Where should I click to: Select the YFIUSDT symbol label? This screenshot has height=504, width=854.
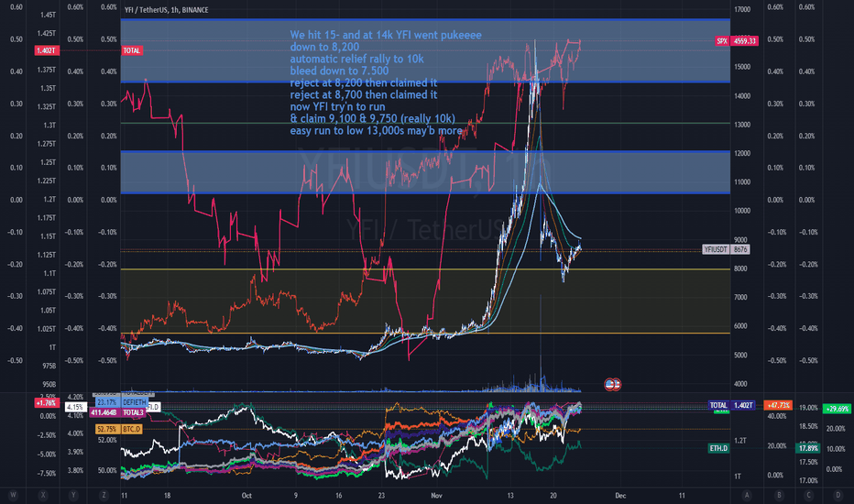coord(716,249)
